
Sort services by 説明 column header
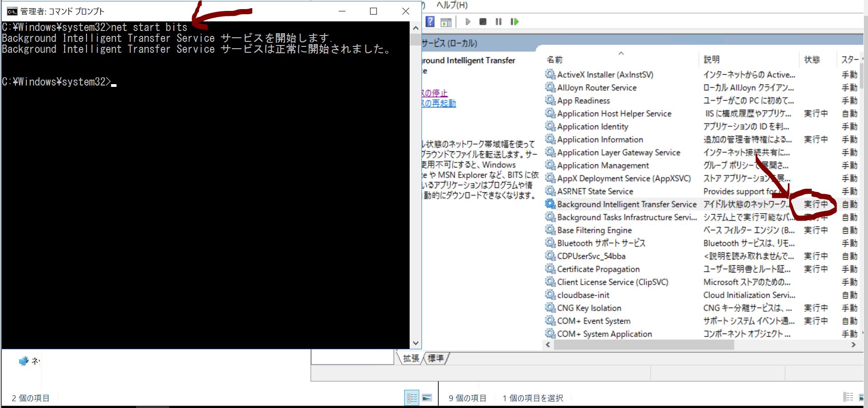click(x=711, y=60)
